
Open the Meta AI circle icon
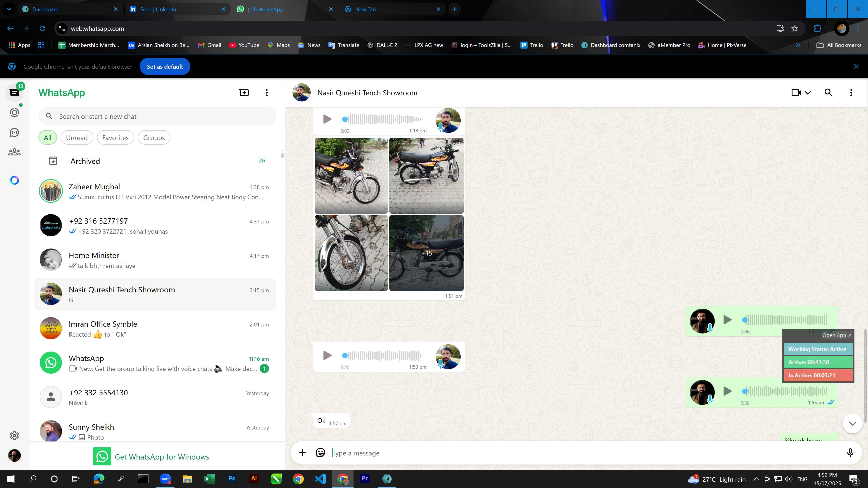coord(14,181)
